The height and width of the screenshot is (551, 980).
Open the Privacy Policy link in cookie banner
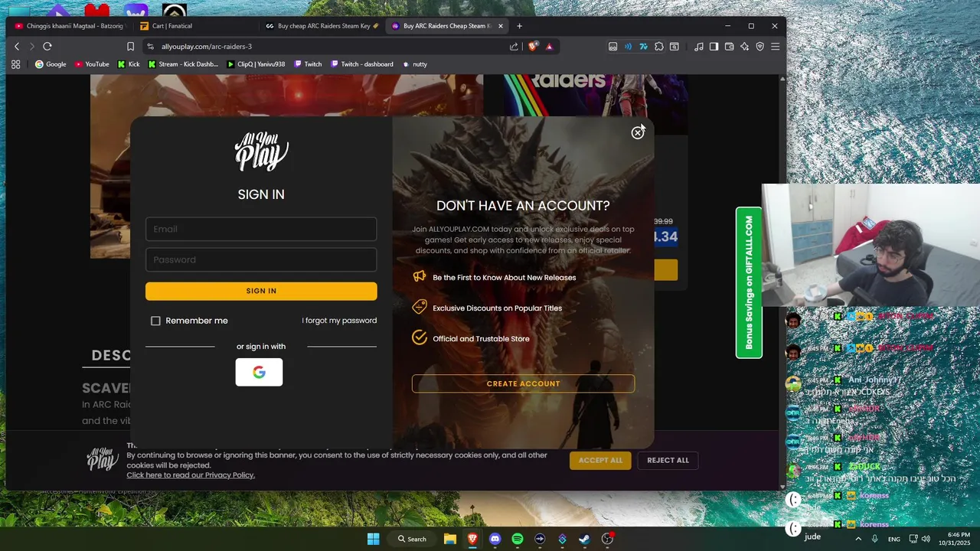(191, 475)
